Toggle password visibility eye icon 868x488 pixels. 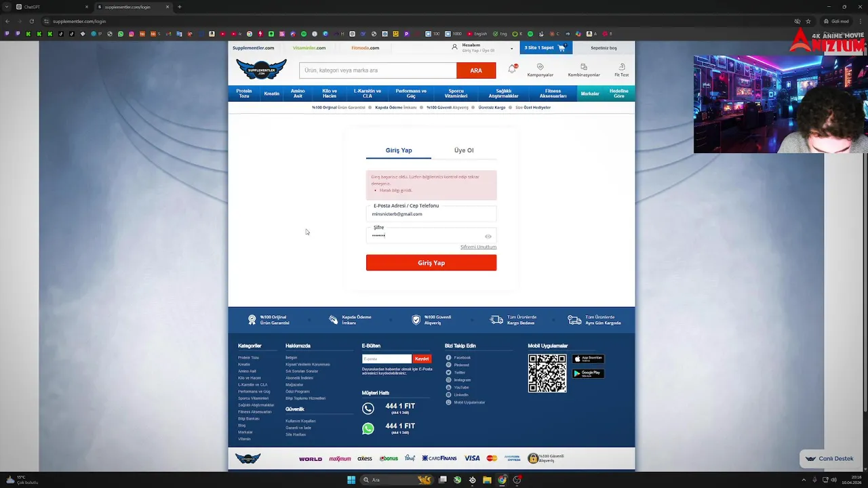tap(488, 237)
